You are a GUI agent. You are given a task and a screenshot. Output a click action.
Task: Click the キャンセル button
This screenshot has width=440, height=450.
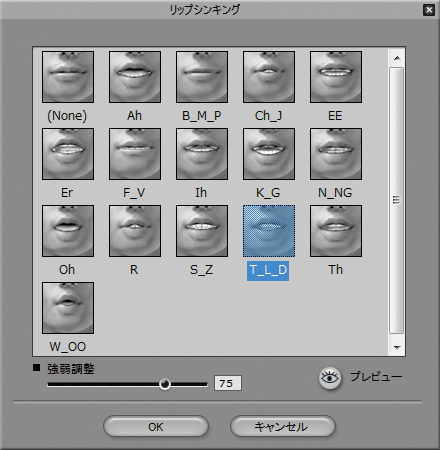click(x=282, y=427)
